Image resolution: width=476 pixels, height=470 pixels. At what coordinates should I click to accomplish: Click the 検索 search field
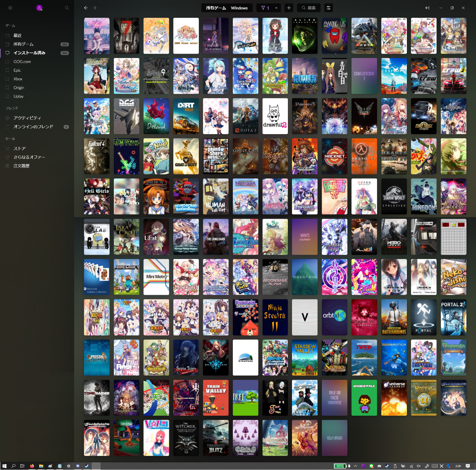[309, 8]
